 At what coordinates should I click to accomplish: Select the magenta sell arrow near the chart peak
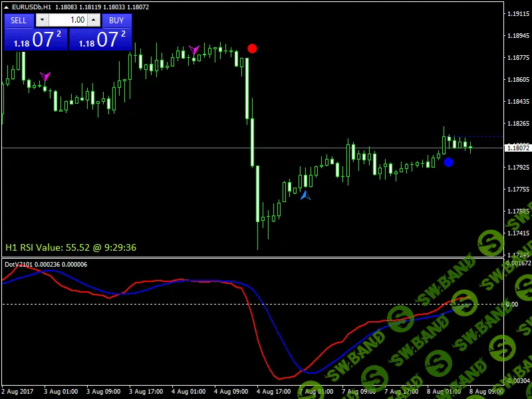pos(194,49)
